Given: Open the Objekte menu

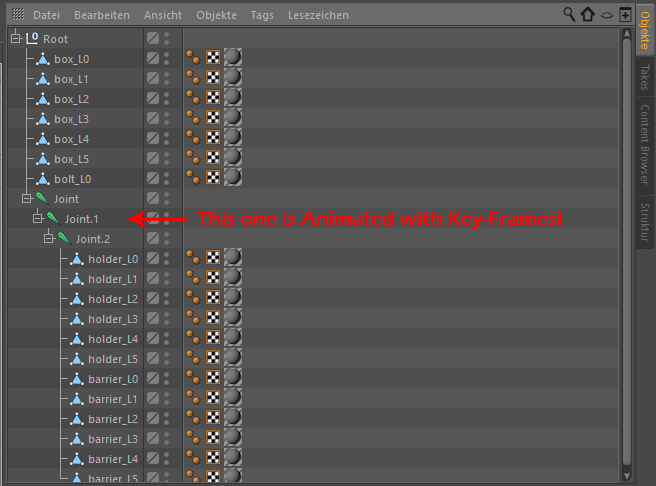Looking at the screenshot, I should click(x=216, y=15).
